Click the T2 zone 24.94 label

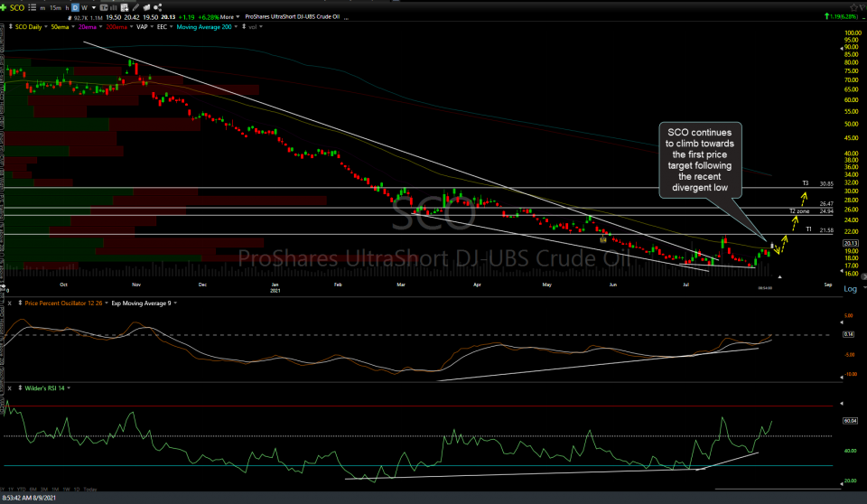click(x=811, y=211)
